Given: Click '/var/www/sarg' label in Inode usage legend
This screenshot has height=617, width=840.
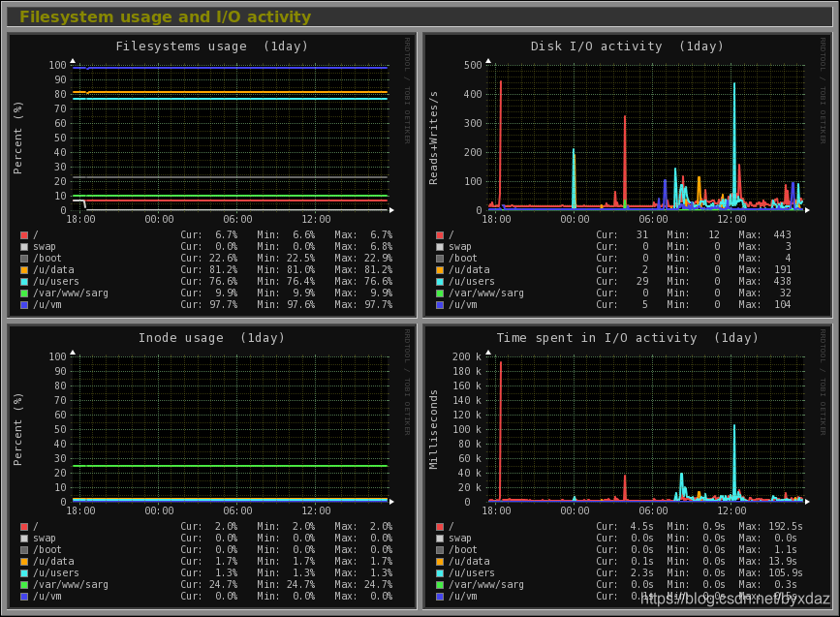Looking at the screenshot, I should click(x=71, y=585).
